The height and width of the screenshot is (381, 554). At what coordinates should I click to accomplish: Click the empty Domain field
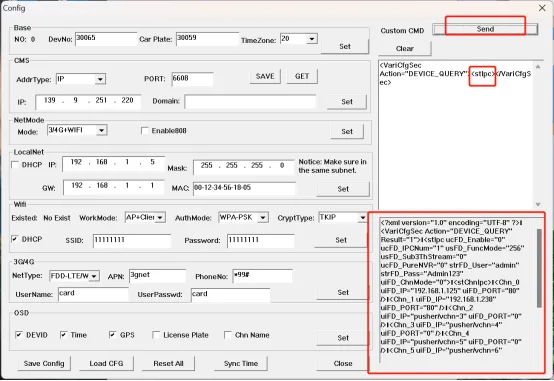pos(250,102)
